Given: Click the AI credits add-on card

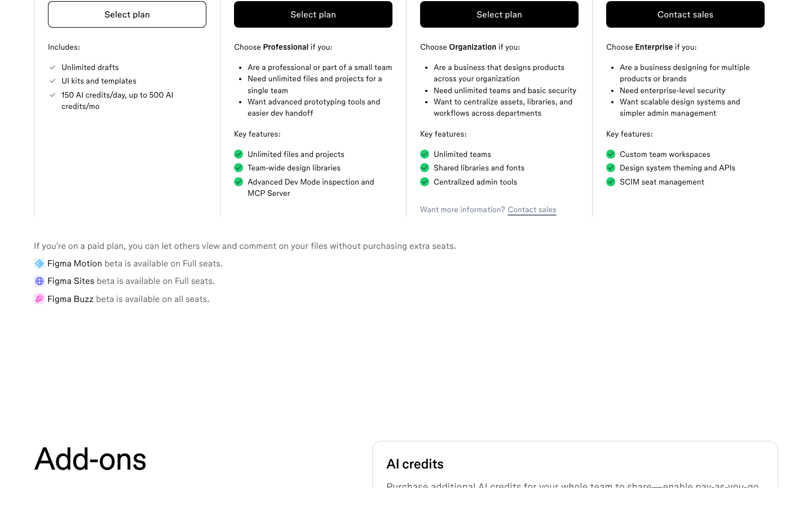Looking at the screenshot, I should (575, 465).
